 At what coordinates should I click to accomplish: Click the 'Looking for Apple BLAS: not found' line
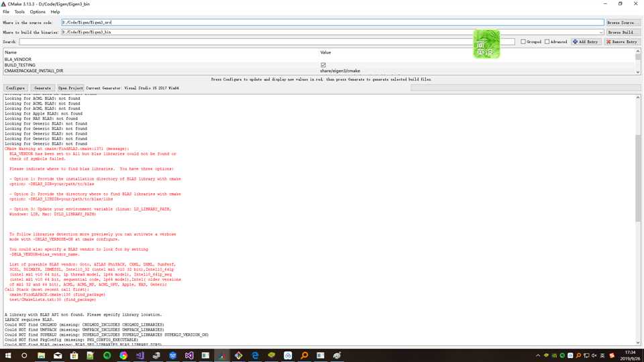pyautogui.click(x=44, y=113)
